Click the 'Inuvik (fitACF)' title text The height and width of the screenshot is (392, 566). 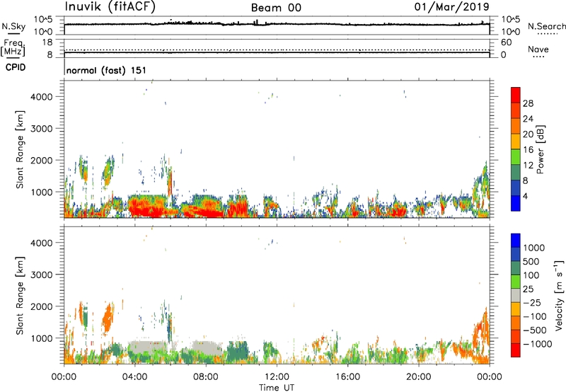[x=110, y=7]
